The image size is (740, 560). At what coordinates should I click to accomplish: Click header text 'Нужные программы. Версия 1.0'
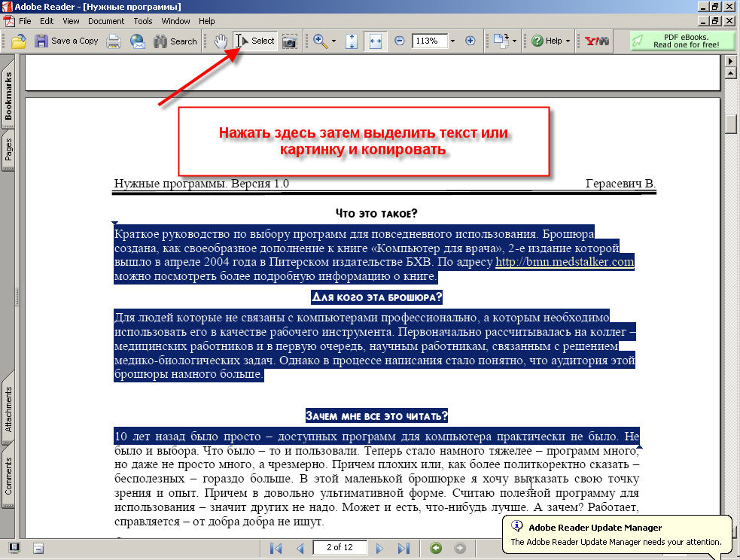(202, 184)
